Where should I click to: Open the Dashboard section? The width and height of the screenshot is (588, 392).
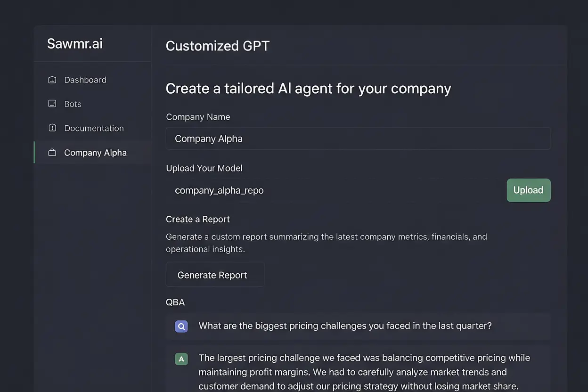(x=85, y=80)
